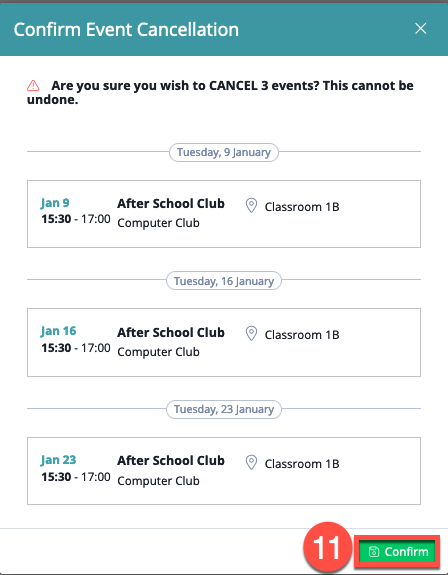The height and width of the screenshot is (575, 448).
Task: Click the Jan 16 date label
Action: 58,331
